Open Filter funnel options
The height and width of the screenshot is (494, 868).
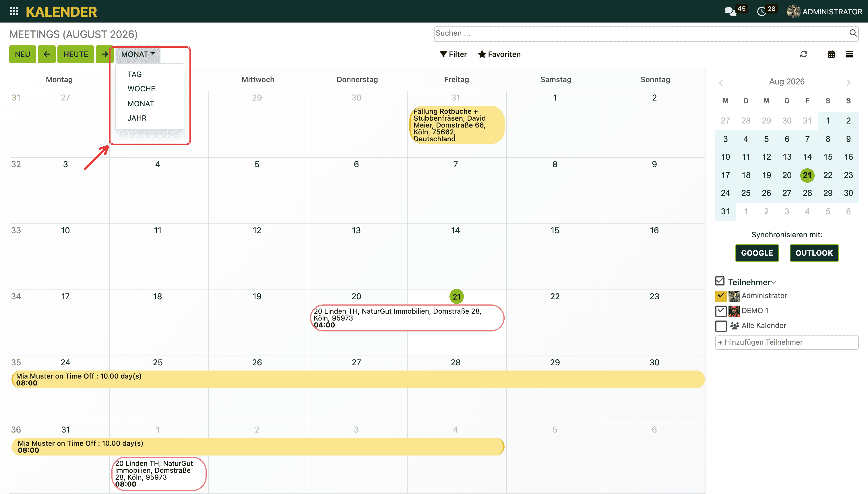point(453,54)
